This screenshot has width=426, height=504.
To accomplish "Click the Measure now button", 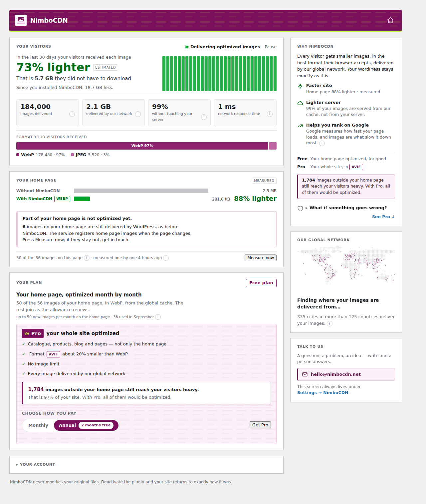I will (x=261, y=258).
